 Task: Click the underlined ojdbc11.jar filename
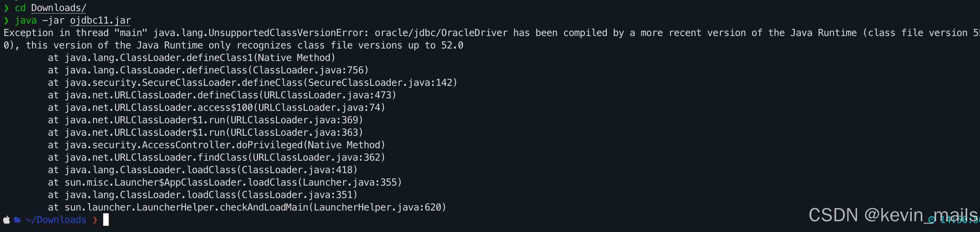tap(100, 20)
